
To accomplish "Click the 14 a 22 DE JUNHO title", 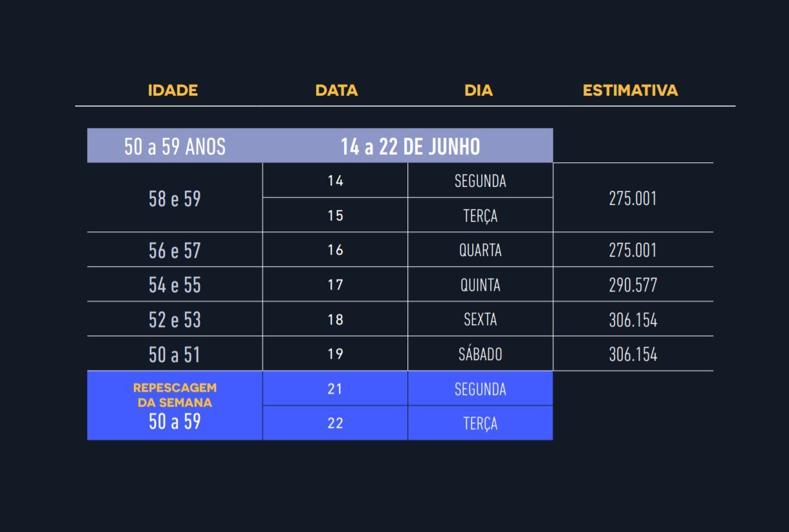I will [410, 147].
